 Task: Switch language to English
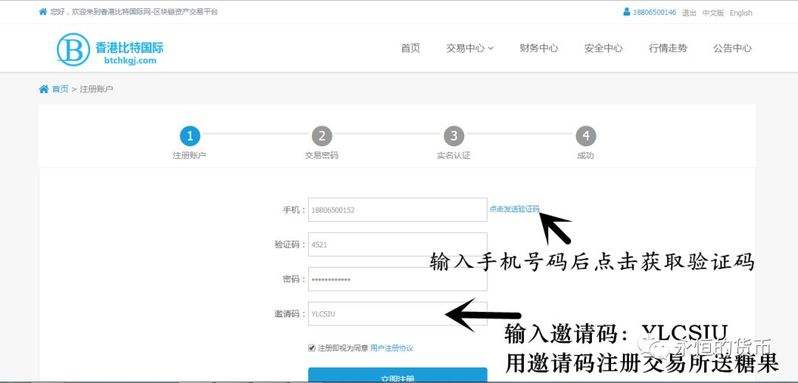coord(740,13)
